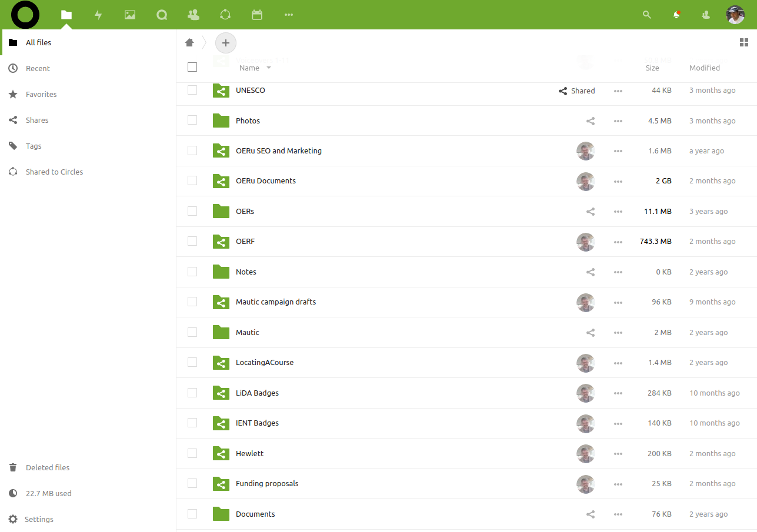Click the share icon on the Documents row
Screen dimensions: 757x532
pos(591,514)
